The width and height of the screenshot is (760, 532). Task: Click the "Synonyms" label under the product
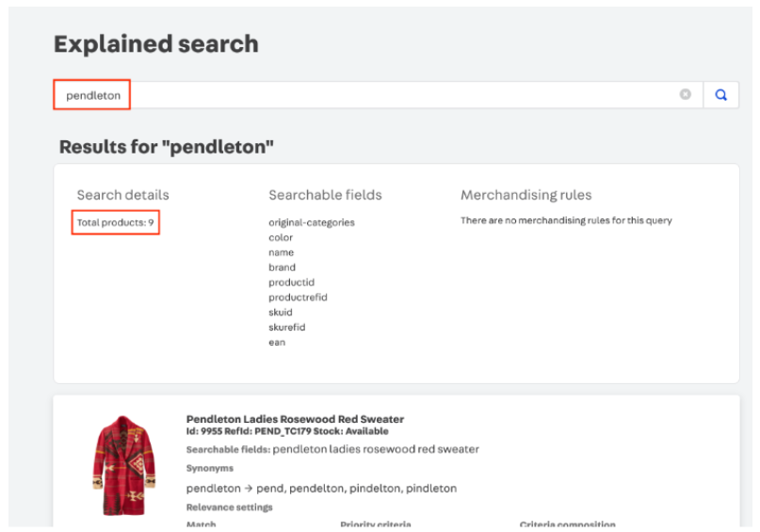click(210, 468)
